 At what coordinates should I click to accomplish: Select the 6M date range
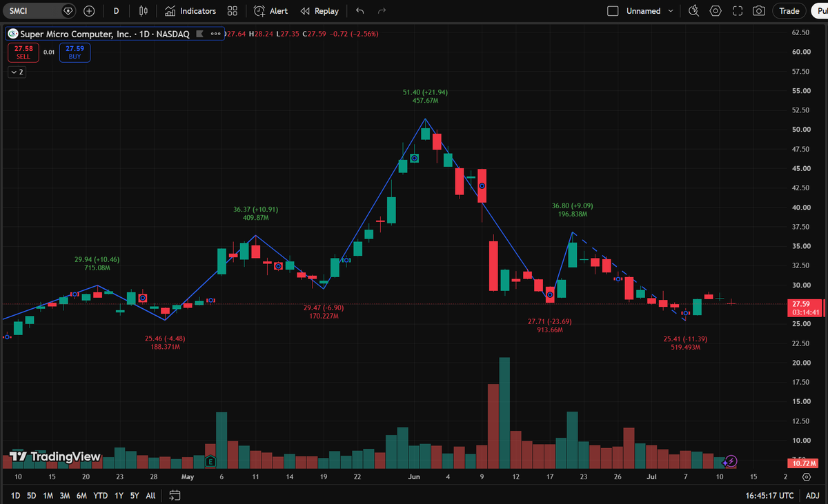pos(81,495)
